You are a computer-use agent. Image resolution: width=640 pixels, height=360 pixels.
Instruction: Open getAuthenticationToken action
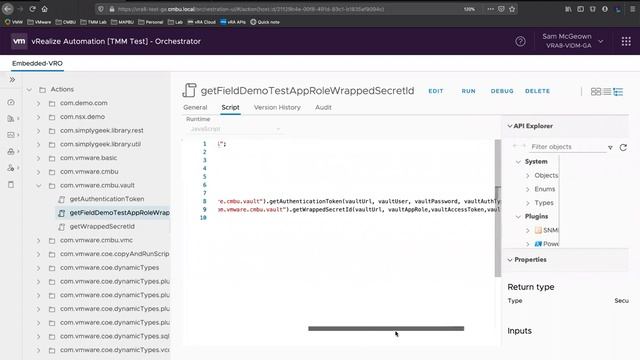tap(107, 199)
